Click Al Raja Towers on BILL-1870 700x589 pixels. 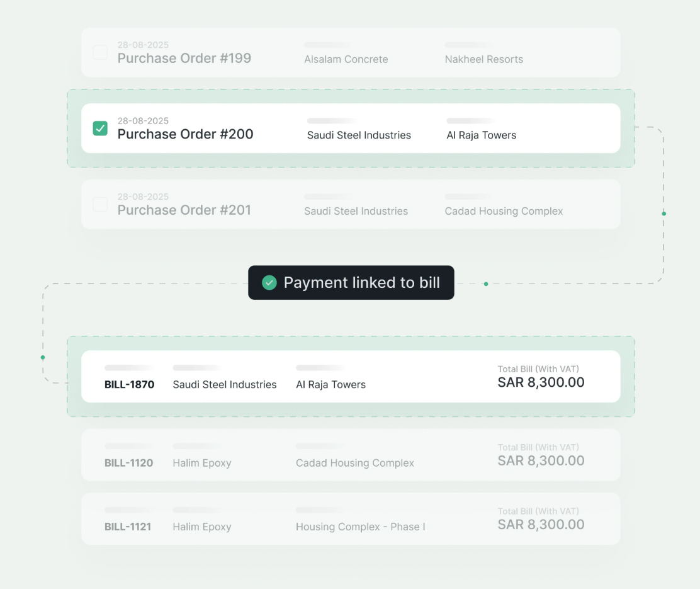330,384
